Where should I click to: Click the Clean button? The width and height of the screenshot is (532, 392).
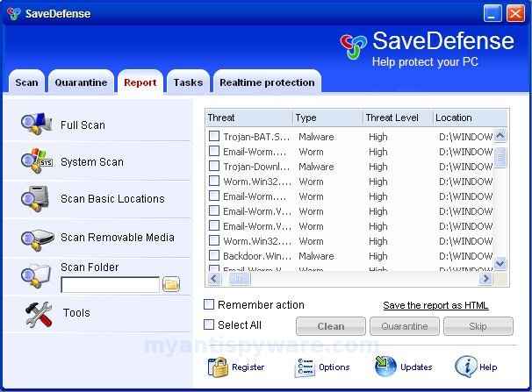pyautogui.click(x=331, y=326)
